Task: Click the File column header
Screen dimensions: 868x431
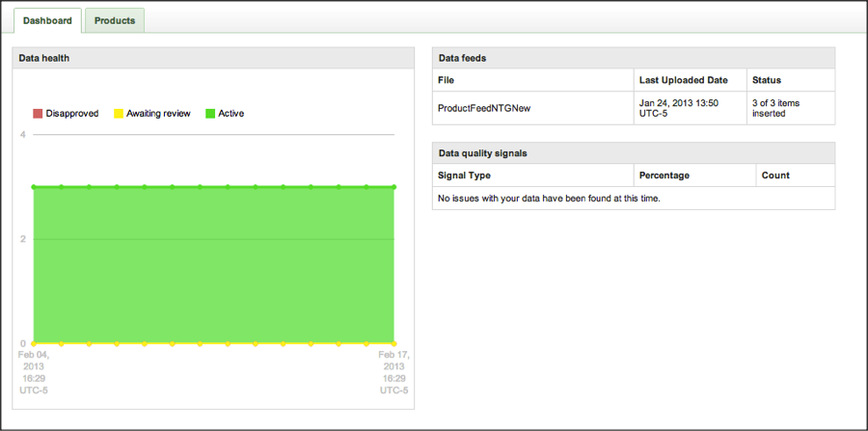Action: (x=446, y=80)
